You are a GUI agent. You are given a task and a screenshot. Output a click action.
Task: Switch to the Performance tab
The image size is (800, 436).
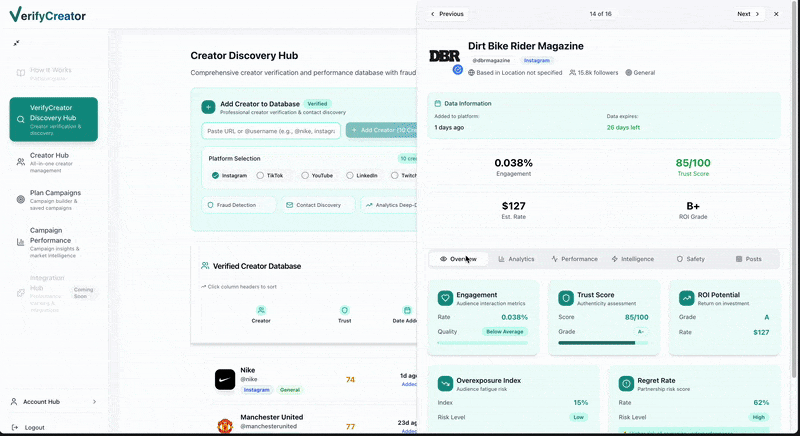coord(574,259)
